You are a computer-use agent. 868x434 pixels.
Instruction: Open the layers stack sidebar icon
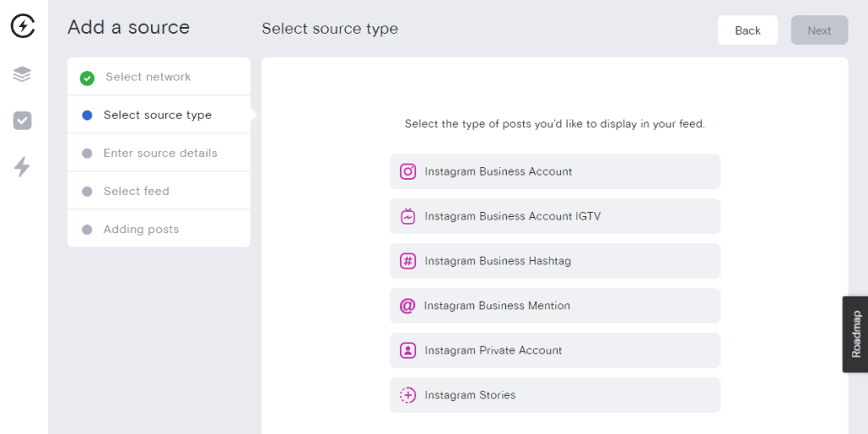pos(22,75)
